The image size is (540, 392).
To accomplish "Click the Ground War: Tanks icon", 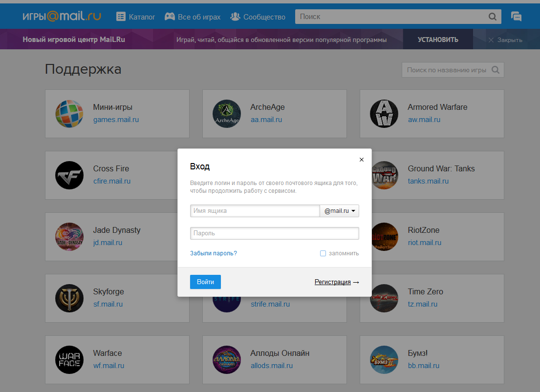I will pos(385,175).
